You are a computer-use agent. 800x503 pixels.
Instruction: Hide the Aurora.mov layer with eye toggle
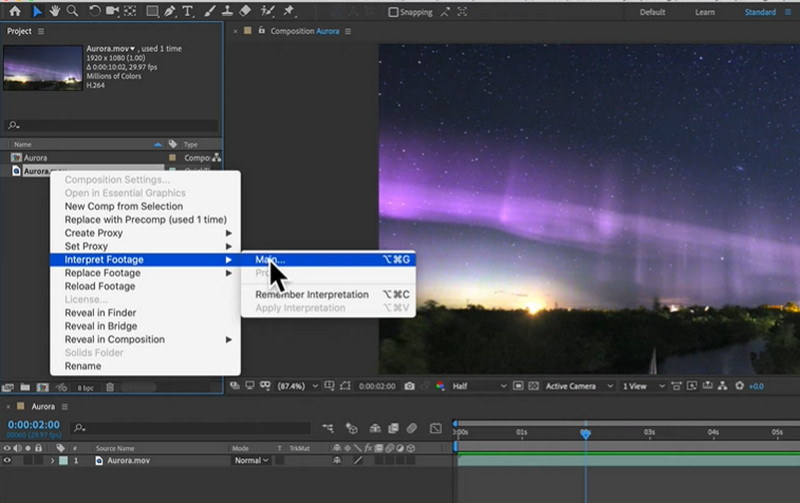click(x=7, y=460)
